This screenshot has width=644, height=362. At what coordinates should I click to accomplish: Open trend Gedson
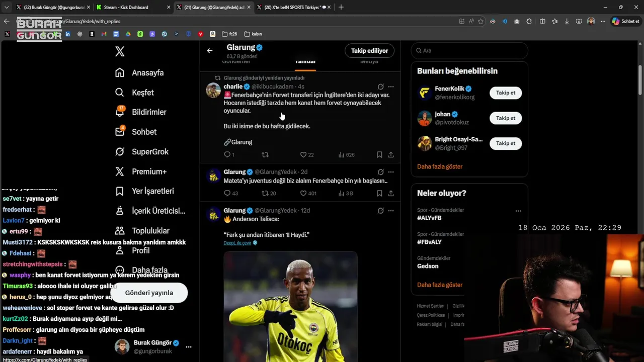coord(428,266)
